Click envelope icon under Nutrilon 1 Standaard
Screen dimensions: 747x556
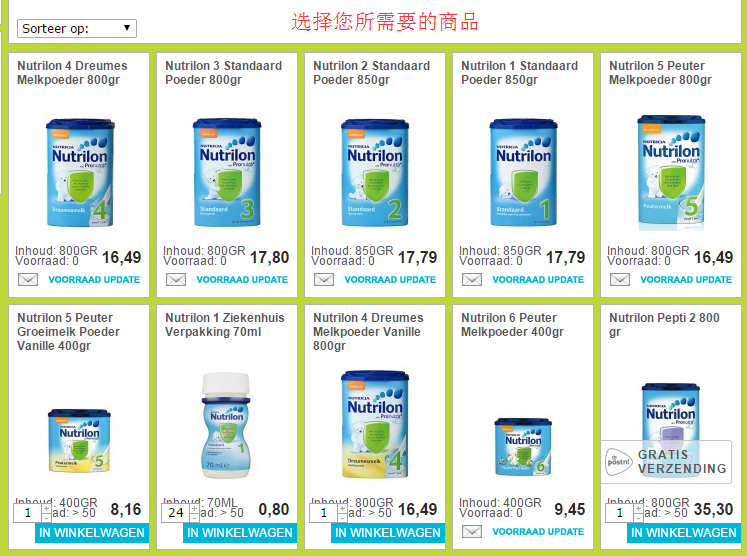point(472,280)
